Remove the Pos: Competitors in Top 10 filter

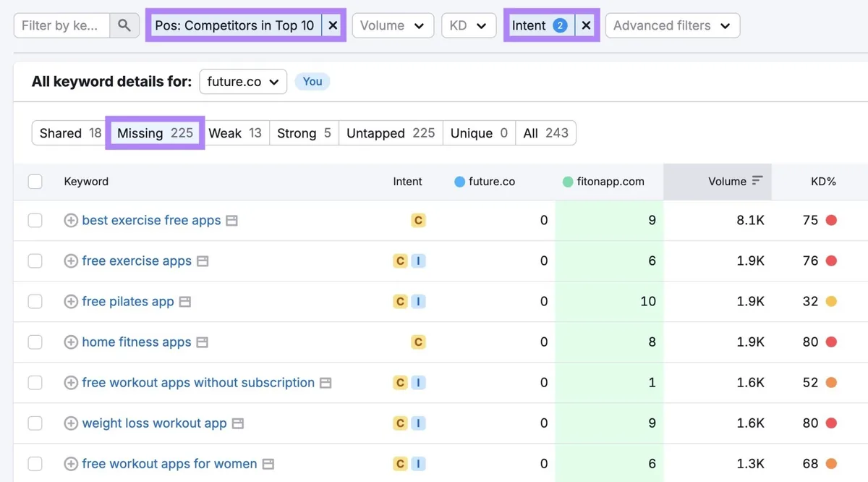333,25
